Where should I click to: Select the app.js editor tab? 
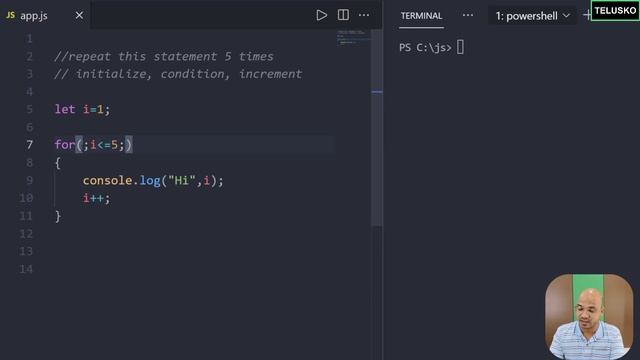point(45,16)
